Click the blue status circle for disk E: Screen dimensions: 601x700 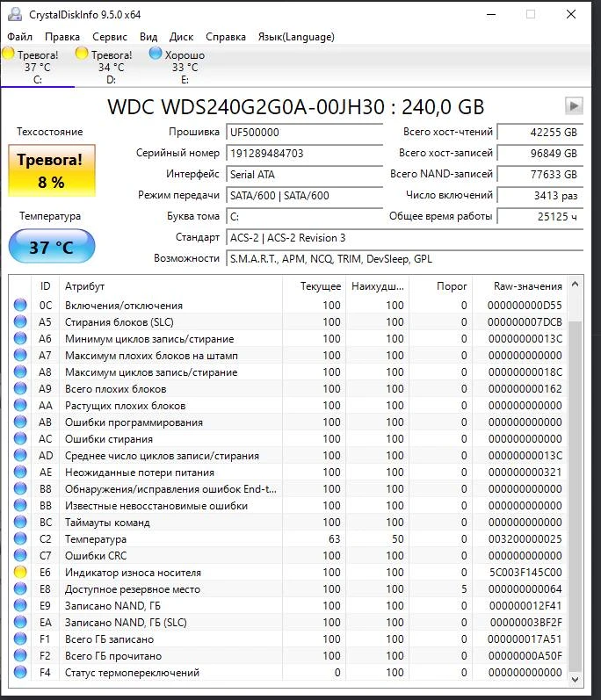click(156, 54)
